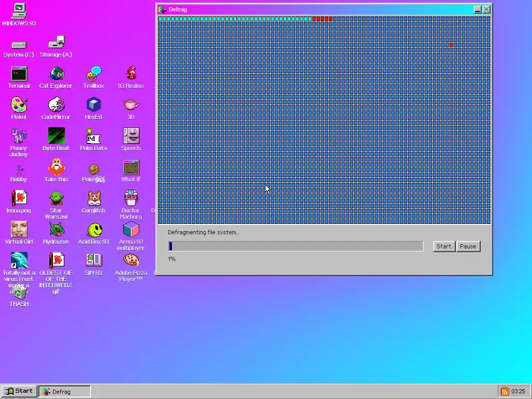Open the taskbar Start menu
The image size is (532, 399).
(x=19, y=391)
